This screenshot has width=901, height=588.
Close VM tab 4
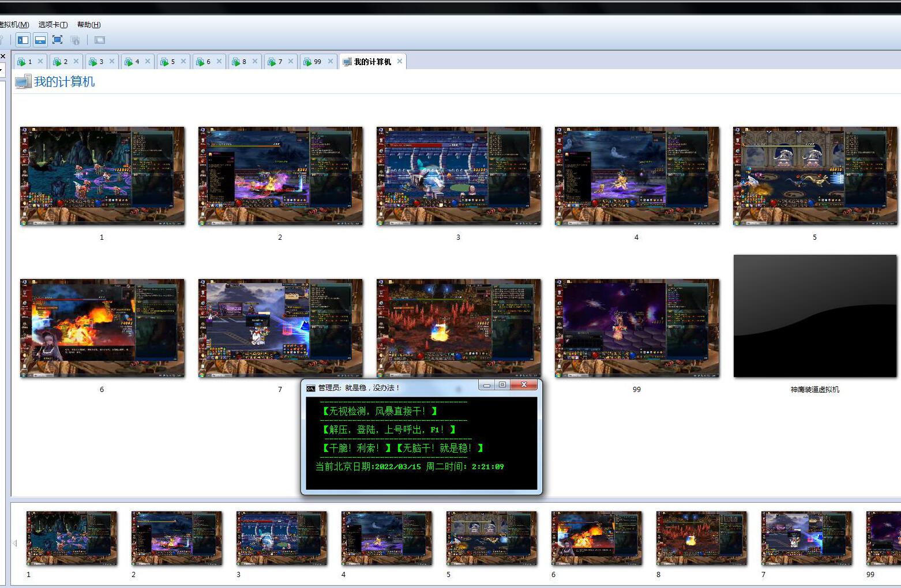coord(148,61)
